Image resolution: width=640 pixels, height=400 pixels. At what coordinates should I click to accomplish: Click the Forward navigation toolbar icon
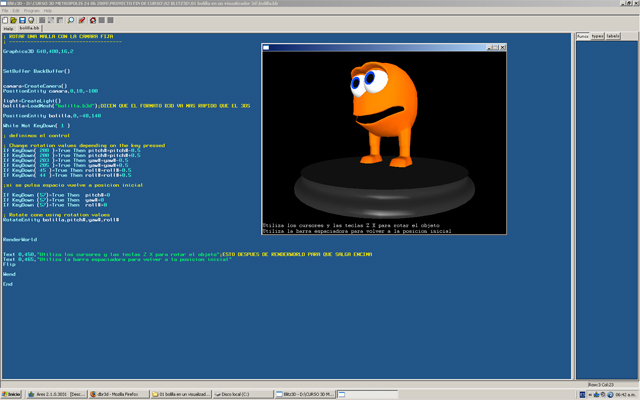pyautogui.click(x=110, y=20)
